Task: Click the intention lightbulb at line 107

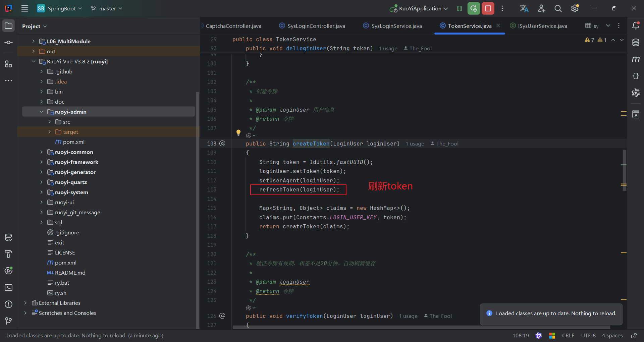Action: click(x=238, y=132)
